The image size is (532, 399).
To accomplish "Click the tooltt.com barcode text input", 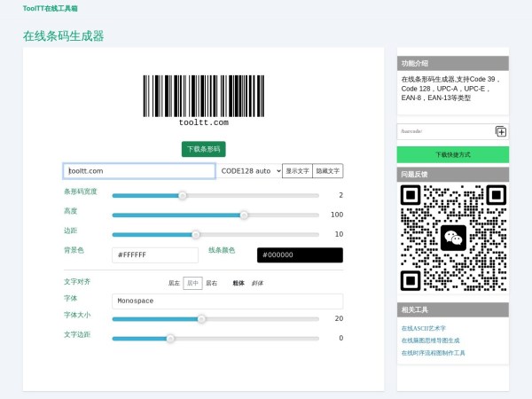I will click(x=139, y=170).
